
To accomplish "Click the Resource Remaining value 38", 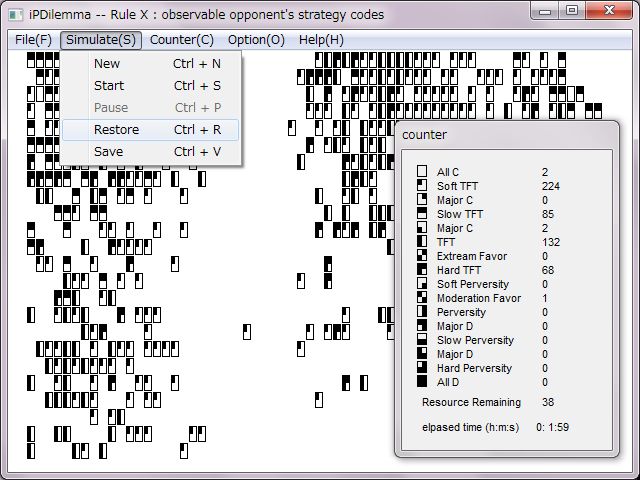I will (548, 402).
